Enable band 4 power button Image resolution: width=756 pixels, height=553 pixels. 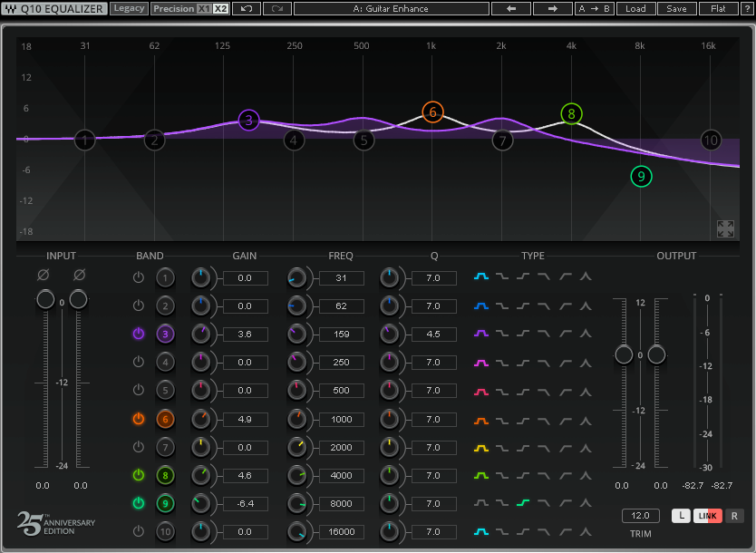(x=139, y=362)
